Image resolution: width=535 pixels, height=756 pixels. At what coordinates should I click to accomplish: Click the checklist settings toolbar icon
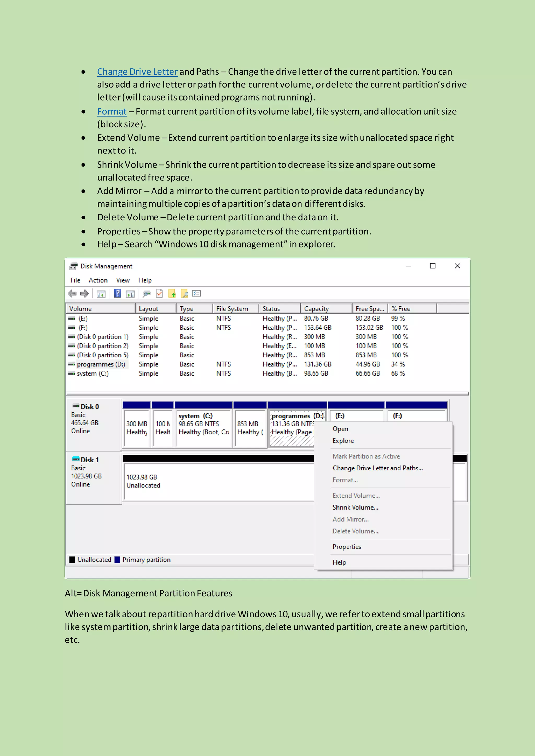(x=196, y=293)
